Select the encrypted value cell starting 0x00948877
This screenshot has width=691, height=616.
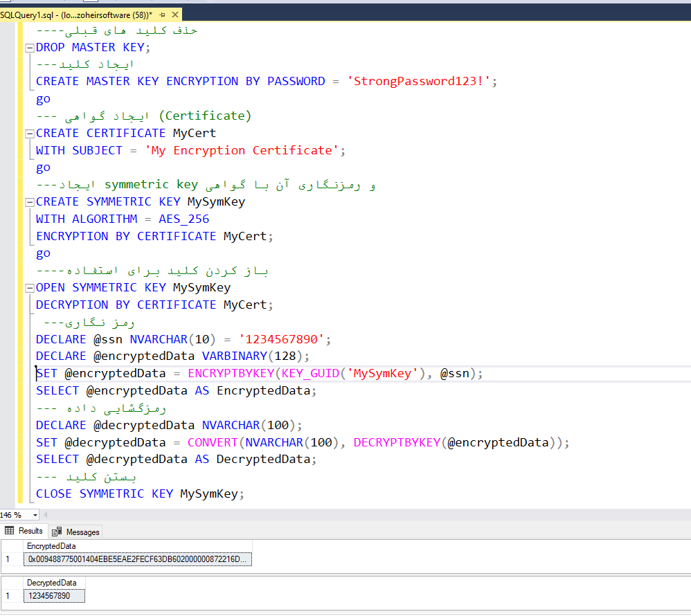coord(138,560)
